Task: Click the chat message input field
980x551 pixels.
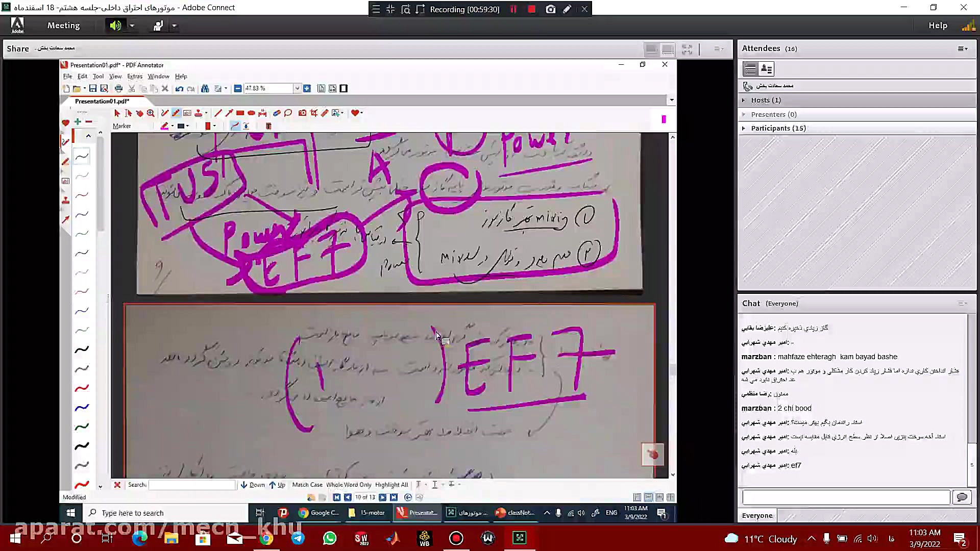Action: [x=845, y=497]
